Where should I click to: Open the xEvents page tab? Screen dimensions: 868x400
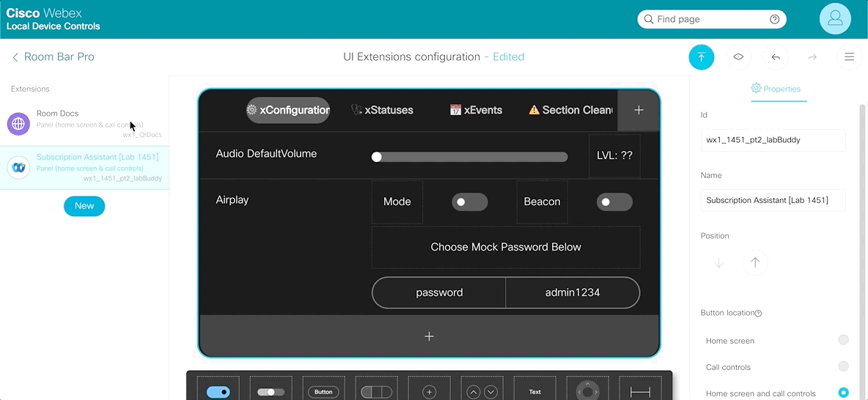click(x=476, y=110)
